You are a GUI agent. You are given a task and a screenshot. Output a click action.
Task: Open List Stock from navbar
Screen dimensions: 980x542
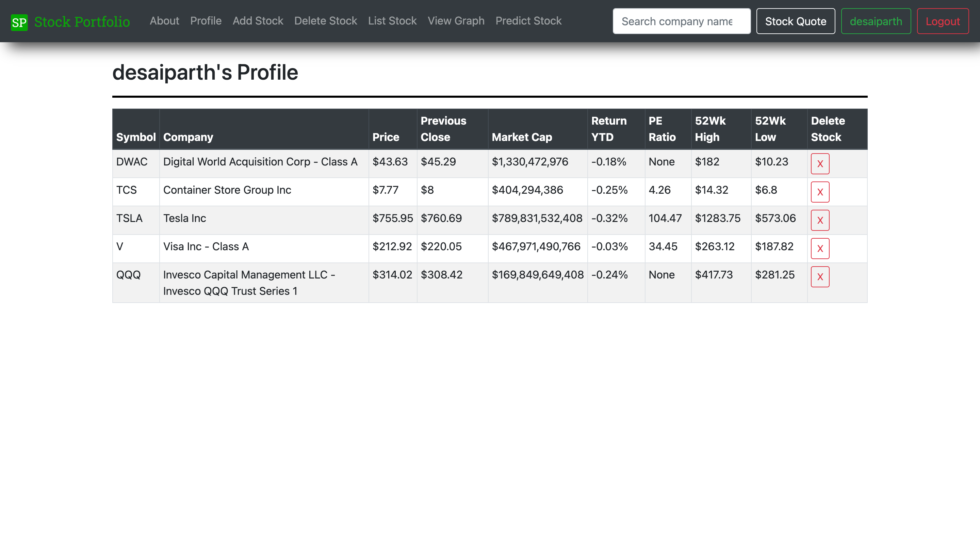click(392, 20)
